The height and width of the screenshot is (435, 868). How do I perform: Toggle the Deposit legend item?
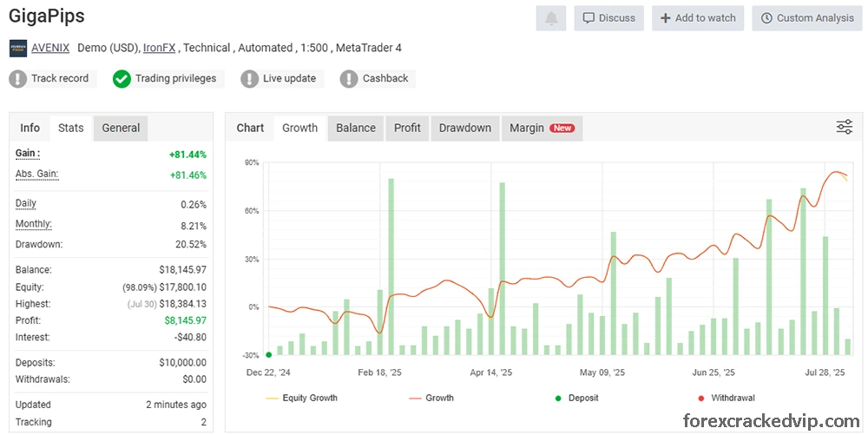coord(577,398)
